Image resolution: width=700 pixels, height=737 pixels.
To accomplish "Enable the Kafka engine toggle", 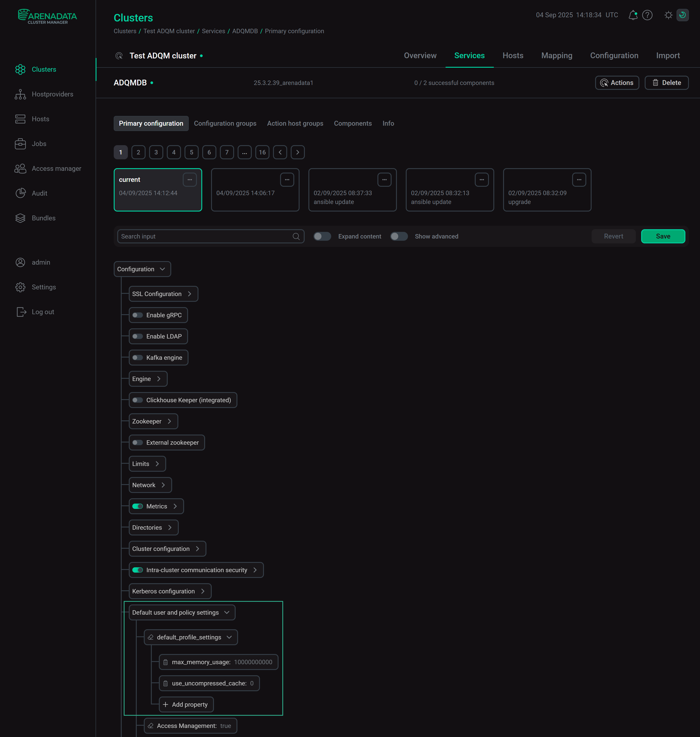I will click(138, 358).
